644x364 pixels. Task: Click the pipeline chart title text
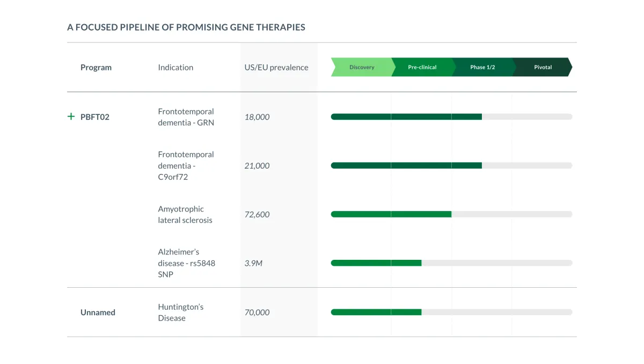tap(186, 27)
